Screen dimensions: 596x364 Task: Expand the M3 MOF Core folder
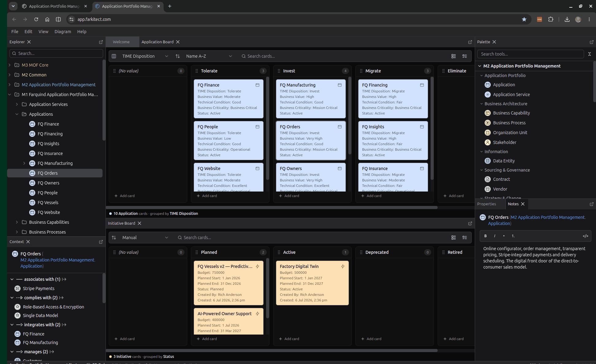pos(10,65)
